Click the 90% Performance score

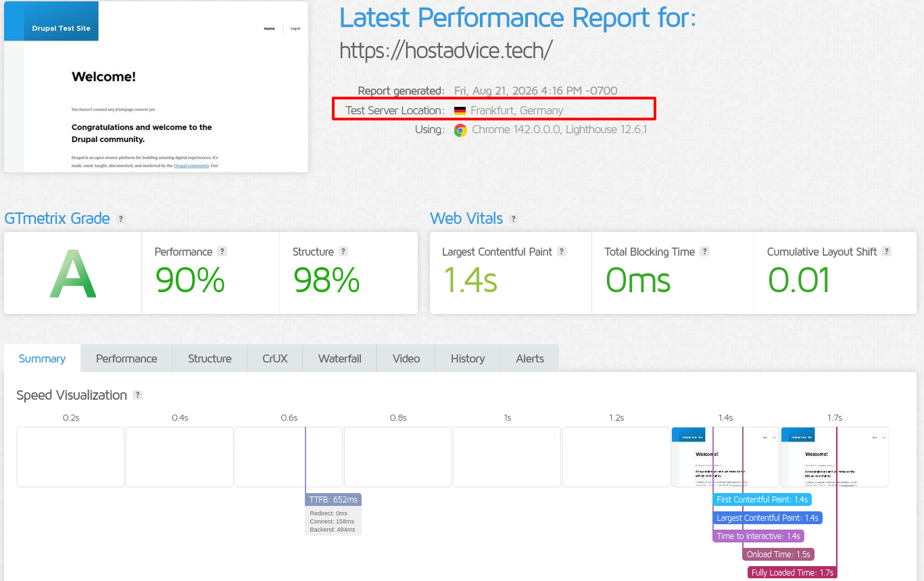pyautogui.click(x=190, y=280)
